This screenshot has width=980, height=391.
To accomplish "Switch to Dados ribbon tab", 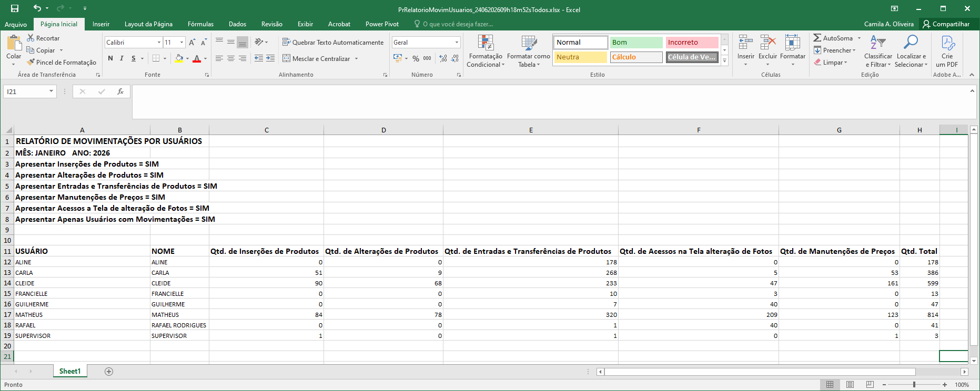I will click(x=237, y=24).
